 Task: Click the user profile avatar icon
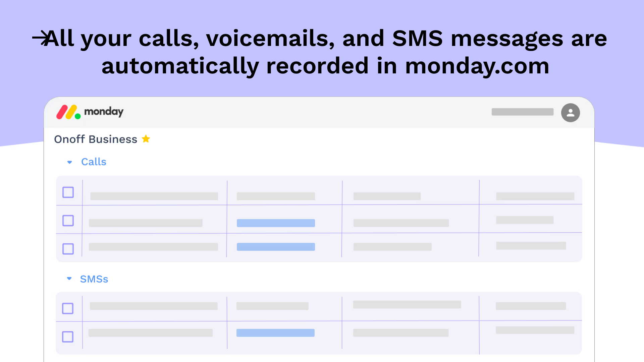pyautogui.click(x=571, y=113)
